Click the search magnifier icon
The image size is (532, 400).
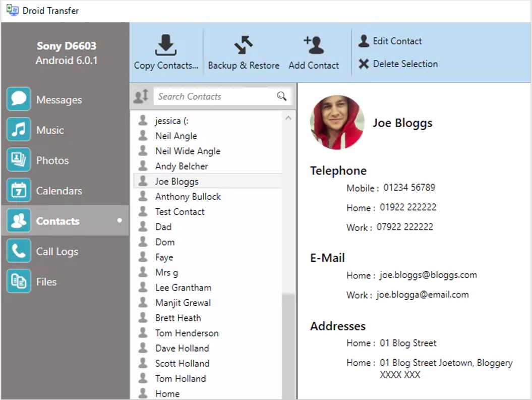[x=281, y=96]
